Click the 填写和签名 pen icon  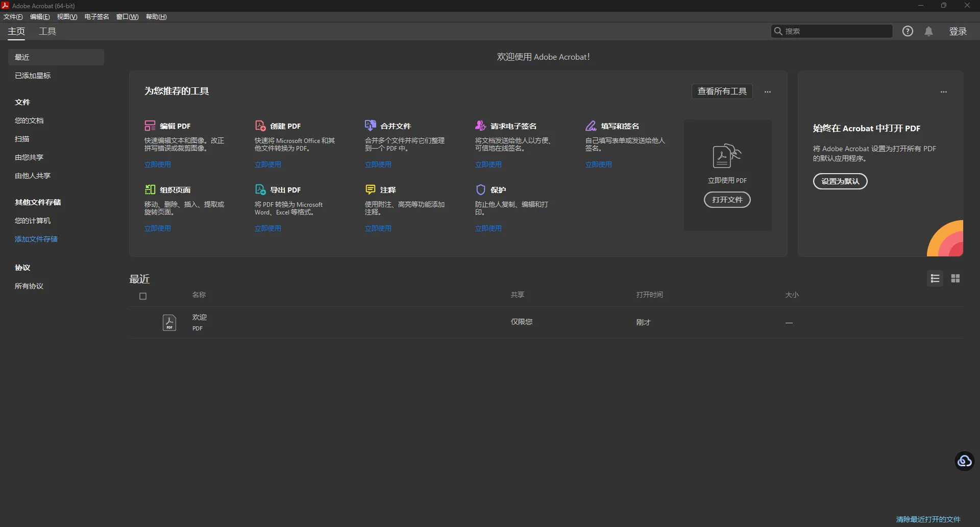(x=591, y=126)
